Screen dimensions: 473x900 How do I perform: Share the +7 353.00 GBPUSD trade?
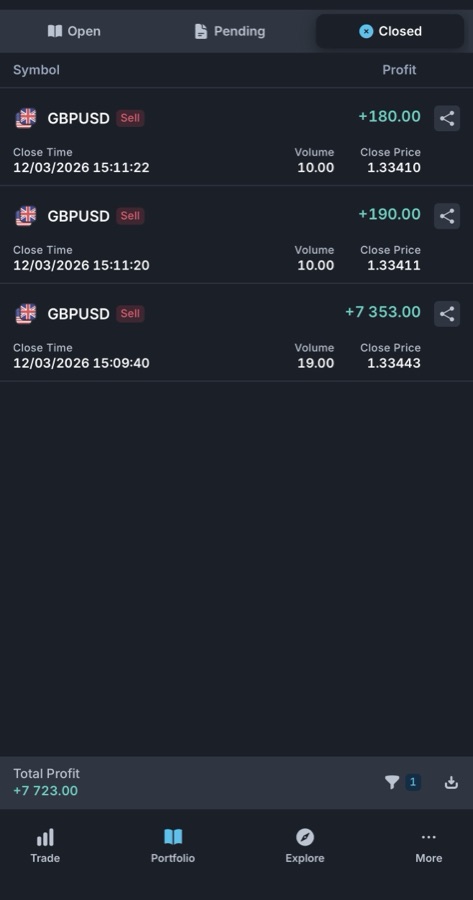click(447, 313)
